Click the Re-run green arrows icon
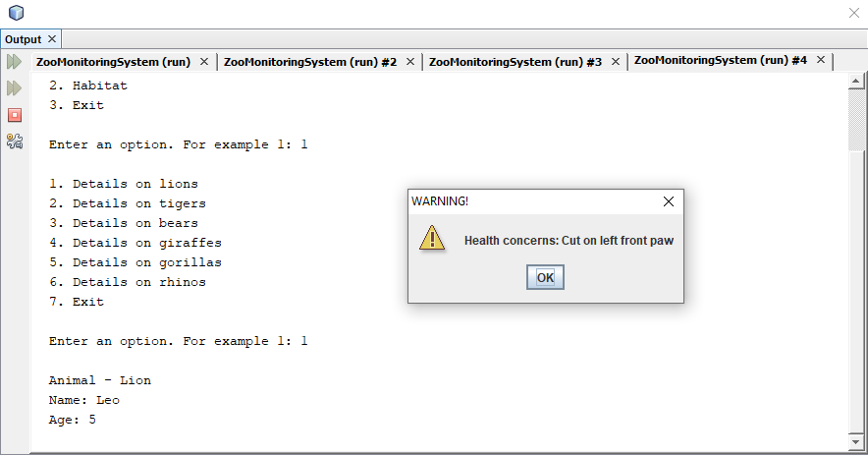Screen dimensions: 868x455 [x=14, y=62]
